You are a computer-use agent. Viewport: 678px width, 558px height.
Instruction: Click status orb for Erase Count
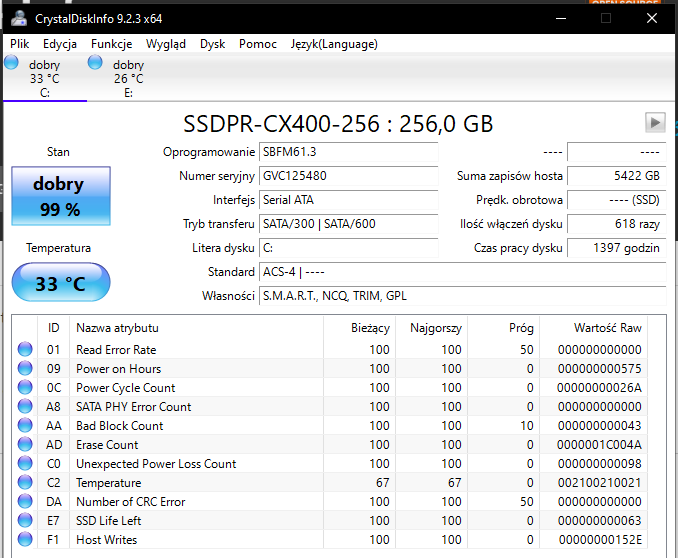pyautogui.click(x=25, y=444)
